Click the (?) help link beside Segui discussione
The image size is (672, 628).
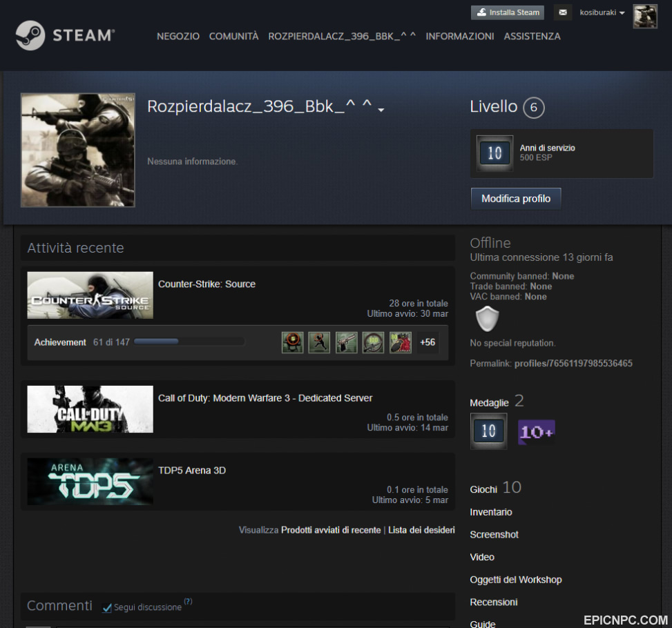click(x=188, y=602)
